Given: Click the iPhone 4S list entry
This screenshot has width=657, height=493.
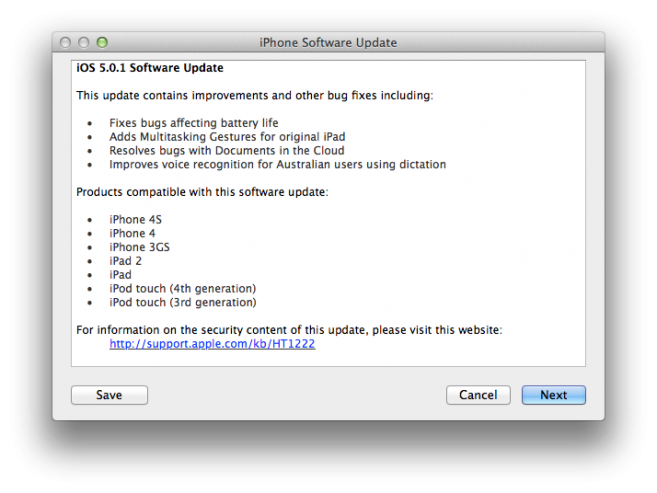Looking at the screenshot, I should (x=135, y=220).
